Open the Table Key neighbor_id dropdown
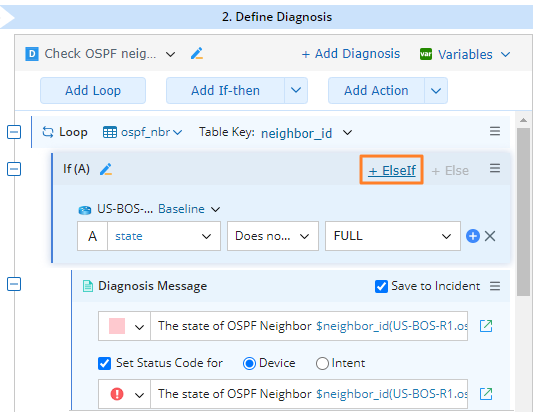This screenshot has height=412, width=536. click(306, 133)
